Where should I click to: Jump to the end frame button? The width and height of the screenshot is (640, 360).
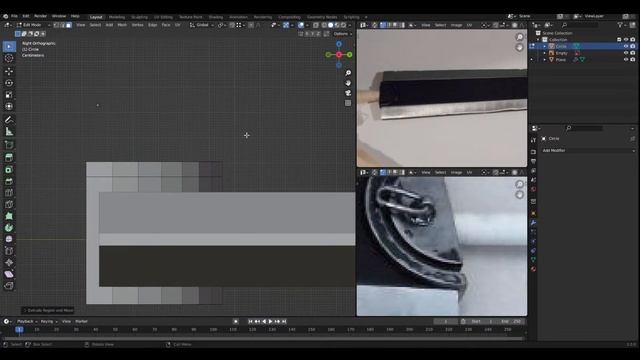[x=284, y=322]
